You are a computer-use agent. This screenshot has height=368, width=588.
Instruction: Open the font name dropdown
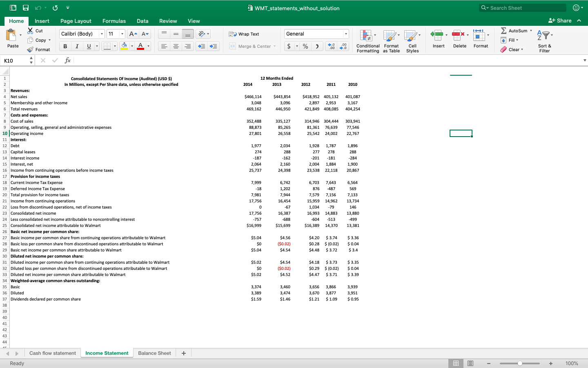[x=102, y=34]
